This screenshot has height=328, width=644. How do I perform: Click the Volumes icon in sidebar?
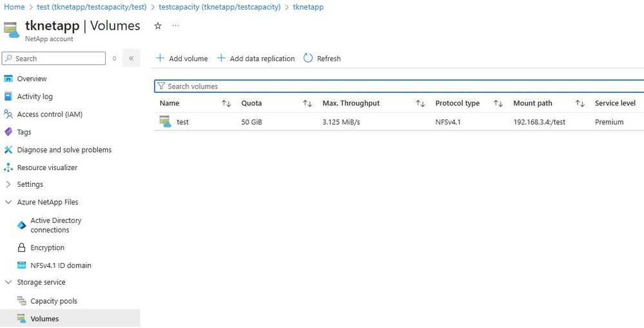pos(21,318)
